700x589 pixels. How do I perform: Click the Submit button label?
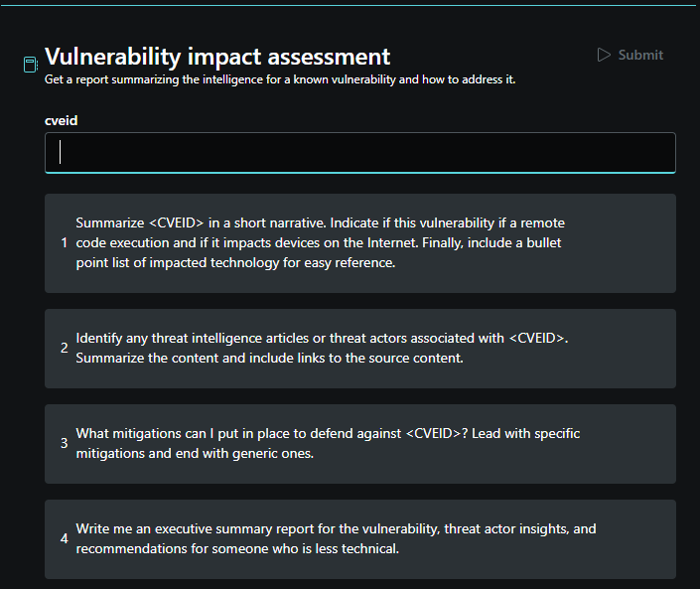pos(640,55)
